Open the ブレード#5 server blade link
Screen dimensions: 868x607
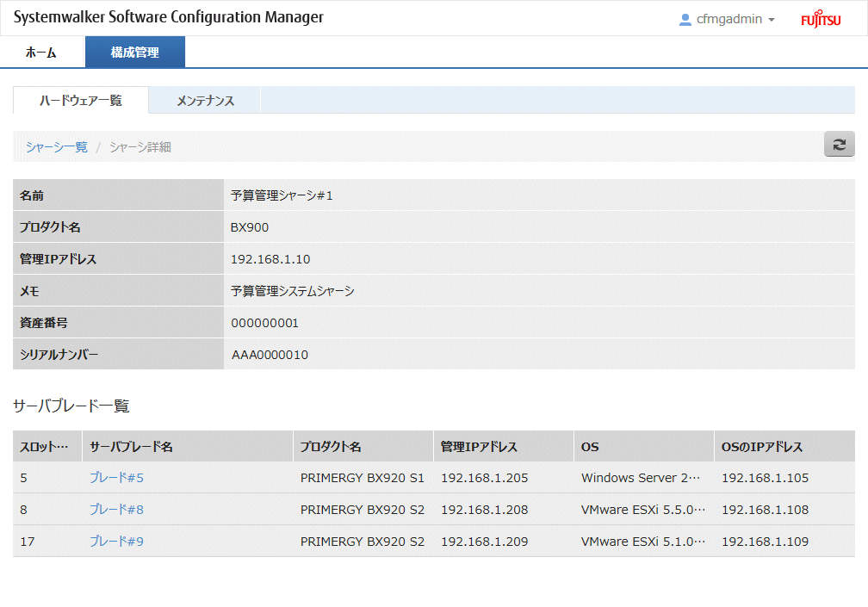(117, 478)
